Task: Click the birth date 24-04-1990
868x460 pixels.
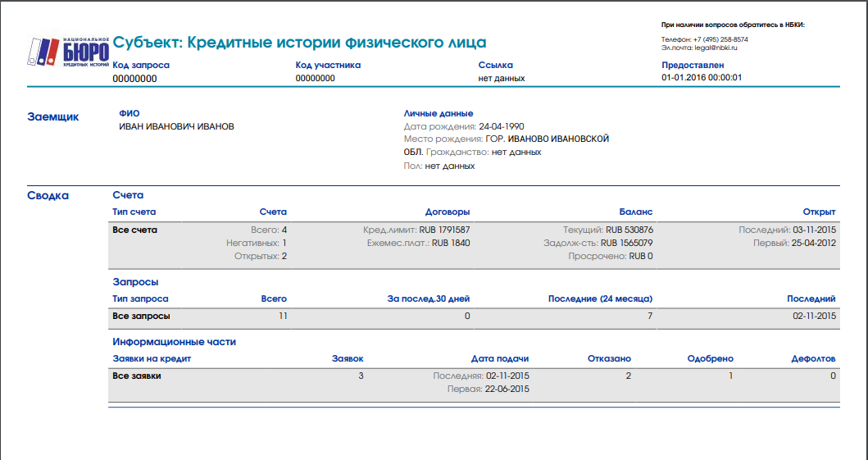Action: click(x=502, y=126)
